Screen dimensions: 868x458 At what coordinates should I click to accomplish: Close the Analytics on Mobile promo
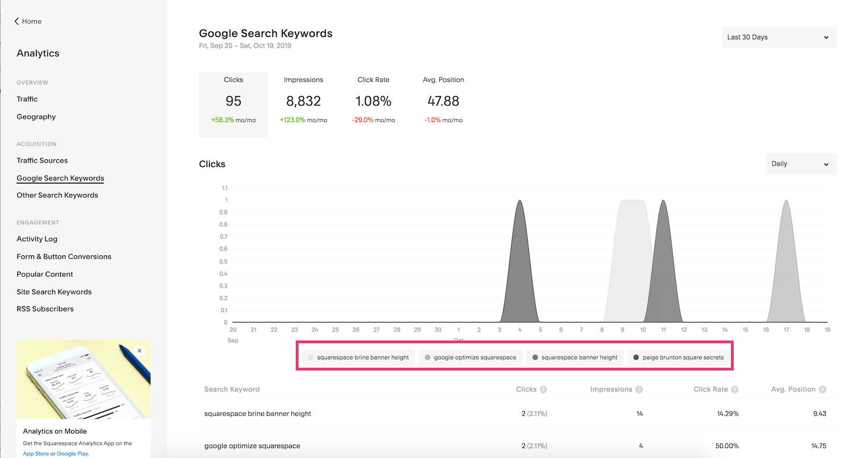(x=139, y=350)
